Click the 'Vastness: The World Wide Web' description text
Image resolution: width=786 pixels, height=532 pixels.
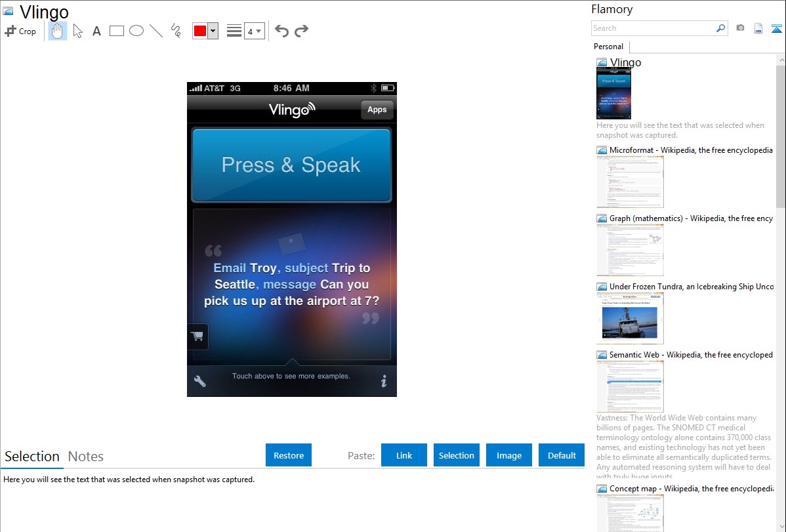[x=684, y=447]
